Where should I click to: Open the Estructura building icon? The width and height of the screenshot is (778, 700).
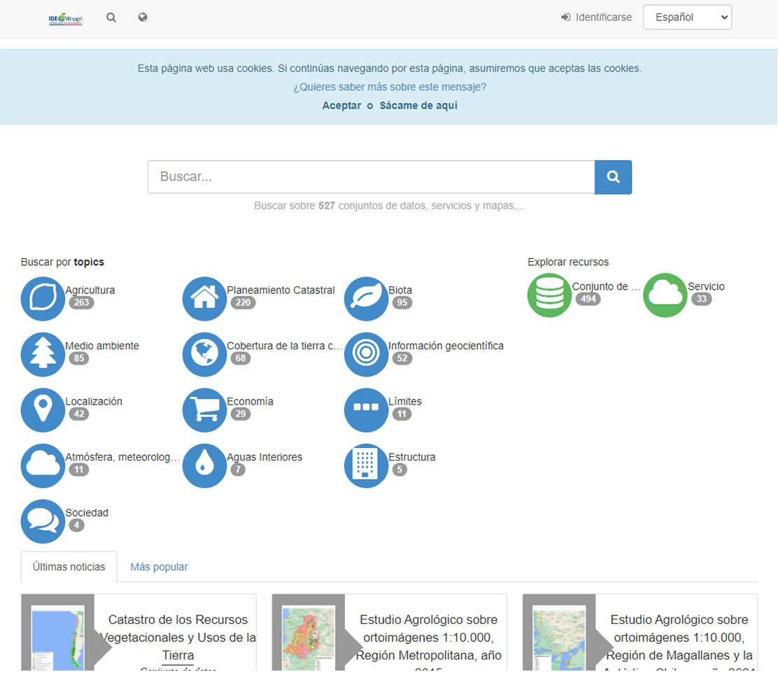[366, 465]
